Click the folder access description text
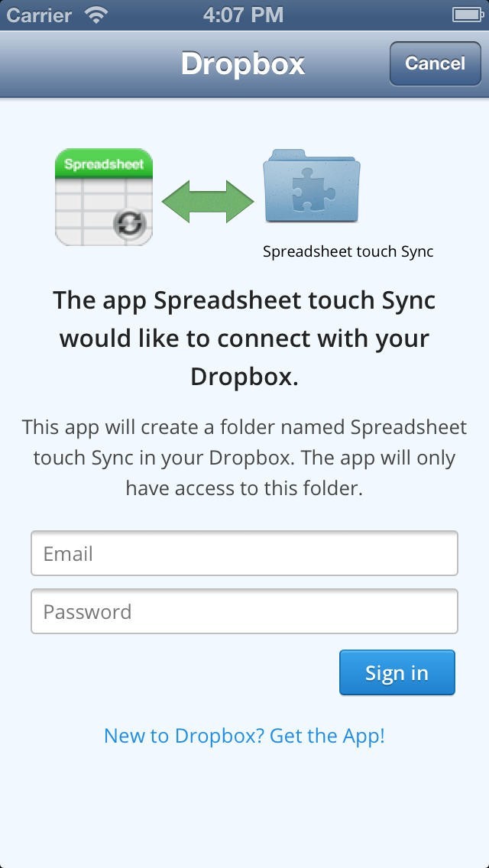Image resolution: width=489 pixels, height=868 pixels. click(x=244, y=457)
